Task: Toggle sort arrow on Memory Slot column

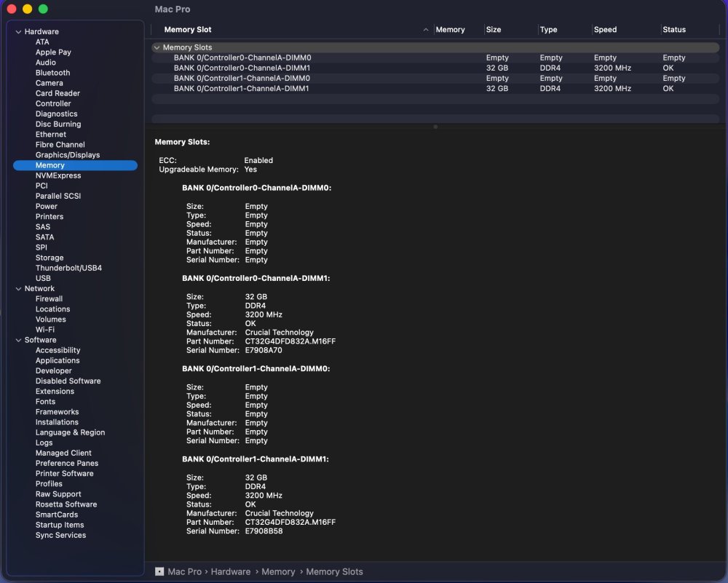Action: coord(426,30)
